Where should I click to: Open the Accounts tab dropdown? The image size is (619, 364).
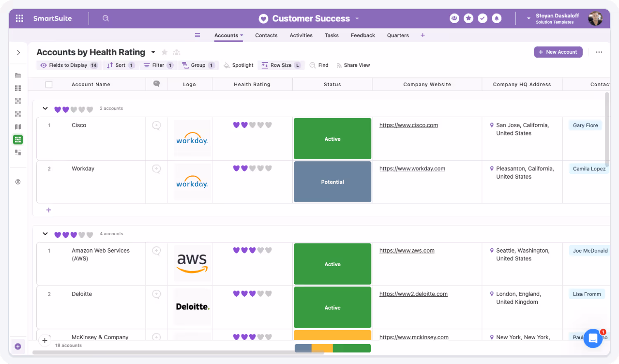pos(241,35)
